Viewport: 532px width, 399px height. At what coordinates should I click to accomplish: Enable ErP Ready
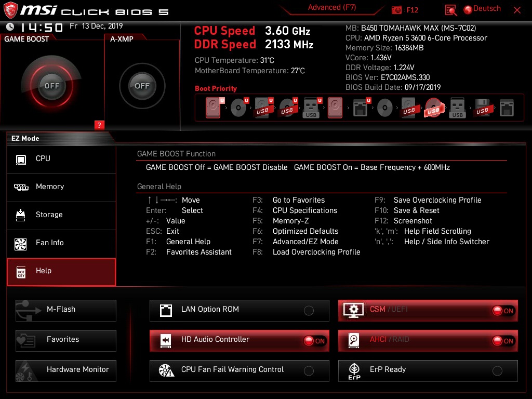[x=428, y=371]
